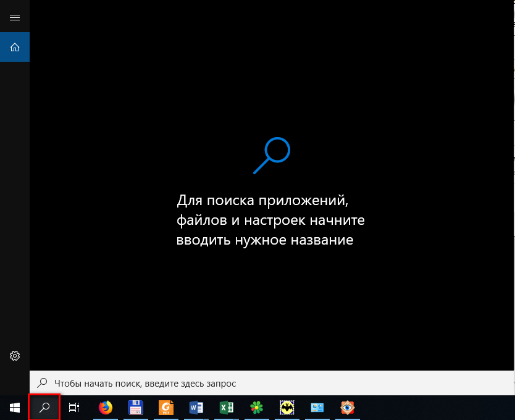Open the floppy disk app on the taskbar

coord(136,408)
